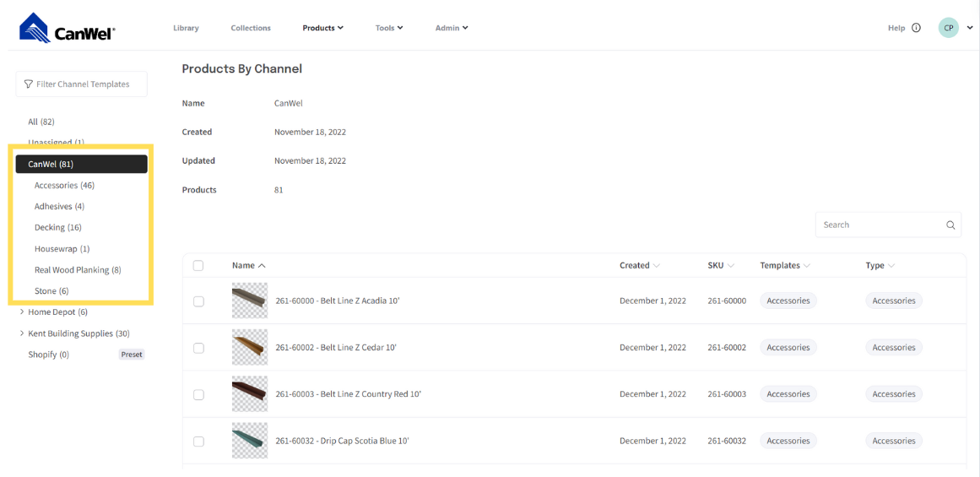Viewport: 980px width, 477px height.
Task: Open the Belt Line Z Cedar thumbnail
Action: (249, 348)
